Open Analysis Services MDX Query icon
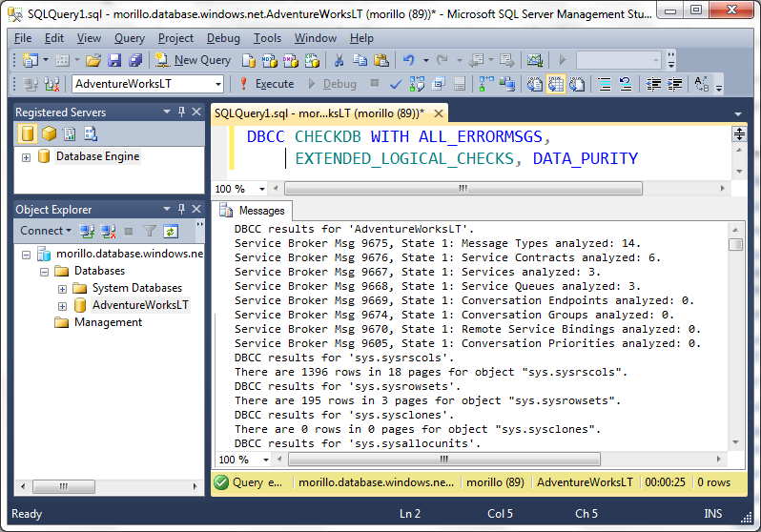Screen dimensions: 761x532 (x=269, y=60)
